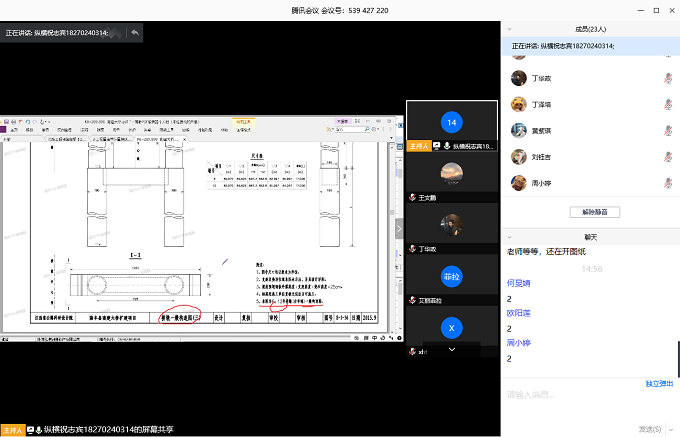Image resolution: width=680 pixels, height=437 pixels.
Task: Click 周小婷's muted microphone icon
Action: (667, 183)
